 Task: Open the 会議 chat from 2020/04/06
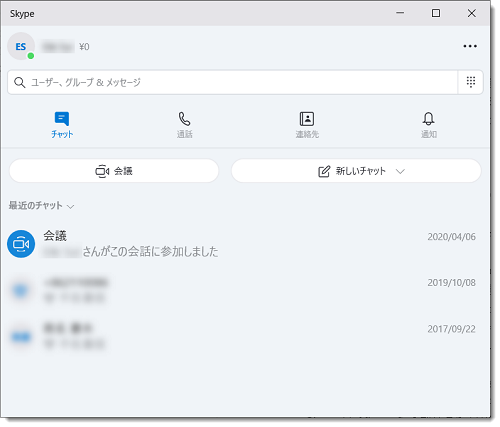tap(245, 244)
